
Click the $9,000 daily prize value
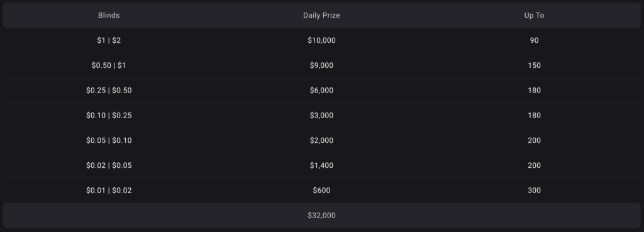point(321,65)
